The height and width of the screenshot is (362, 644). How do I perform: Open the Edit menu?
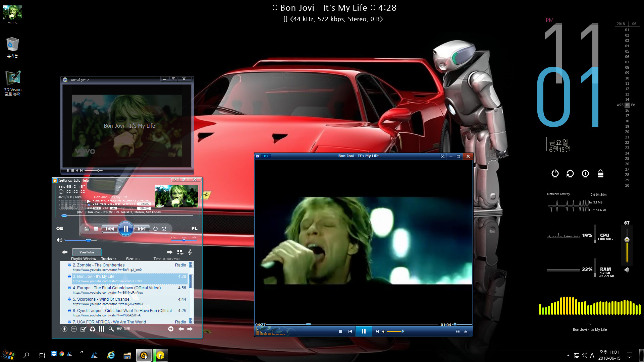(x=77, y=180)
